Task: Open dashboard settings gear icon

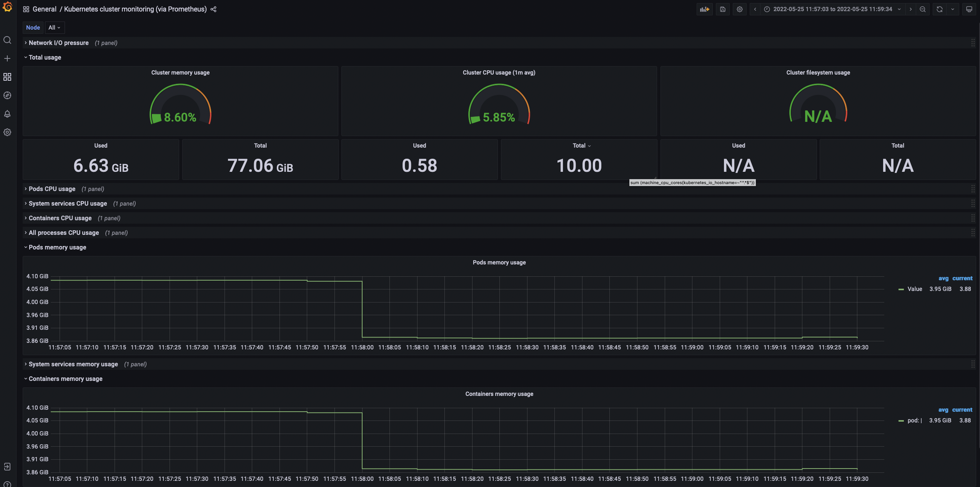Action: 739,9
